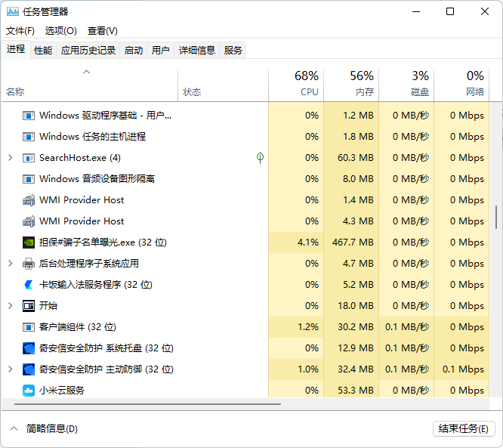The height and width of the screenshot is (448, 503).
Task: Click icon of Windows 驱动程序基础 process
Action: pyautogui.click(x=29, y=116)
